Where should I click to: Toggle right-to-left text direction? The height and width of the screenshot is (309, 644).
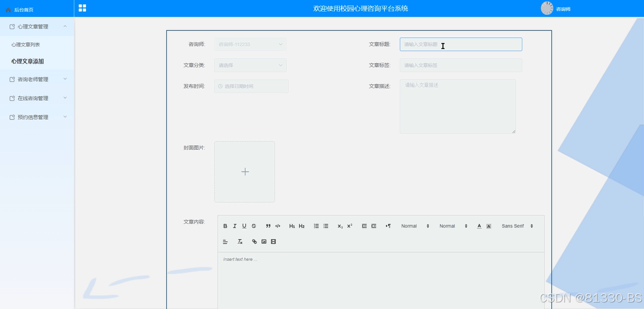coord(388,226)
